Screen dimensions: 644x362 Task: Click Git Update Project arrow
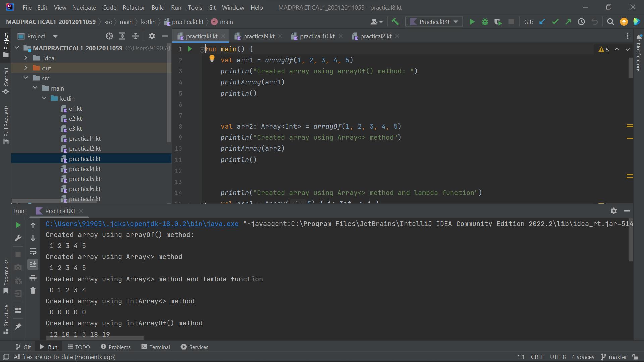[542, 22]
